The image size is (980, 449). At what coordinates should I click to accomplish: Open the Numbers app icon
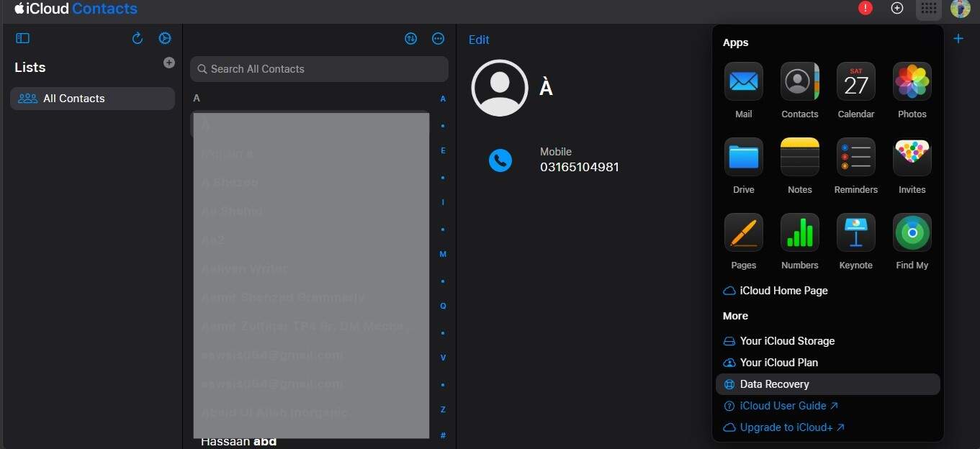pyautogui.click(x=799, y=232)
